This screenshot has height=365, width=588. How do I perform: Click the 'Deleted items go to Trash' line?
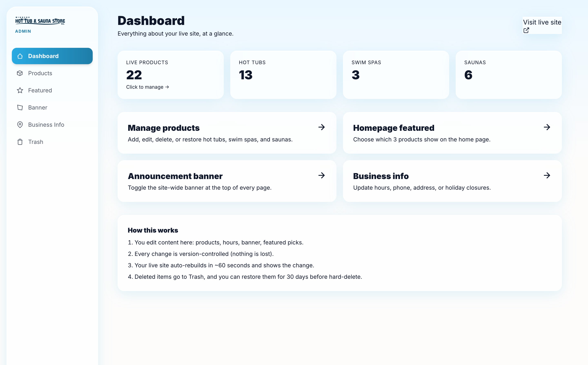245,277
